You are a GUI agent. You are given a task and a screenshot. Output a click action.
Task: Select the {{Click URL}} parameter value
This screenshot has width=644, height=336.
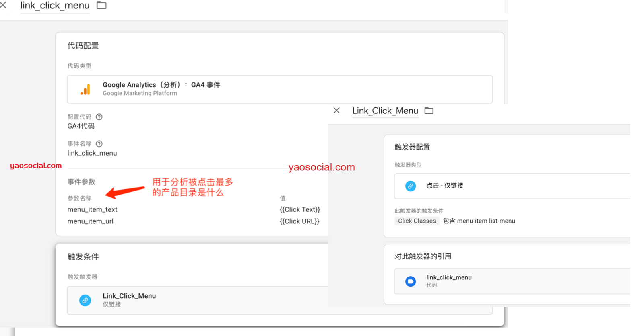click(x=299, y=221)
